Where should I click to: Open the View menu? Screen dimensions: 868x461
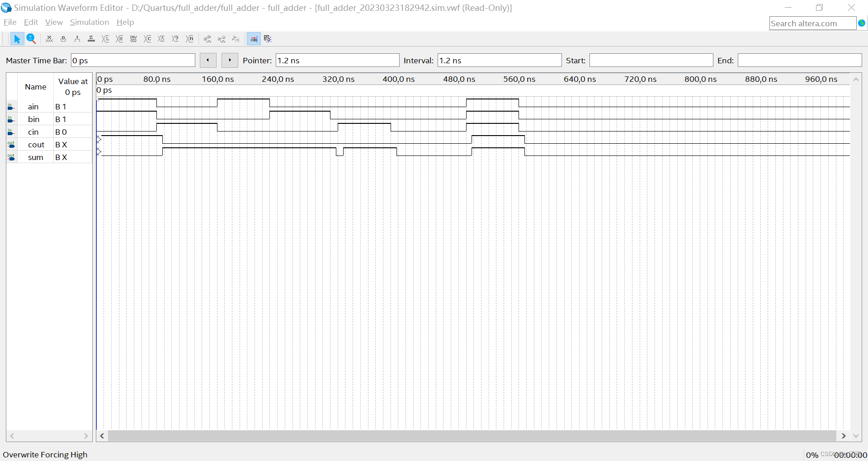click(54, 22)
